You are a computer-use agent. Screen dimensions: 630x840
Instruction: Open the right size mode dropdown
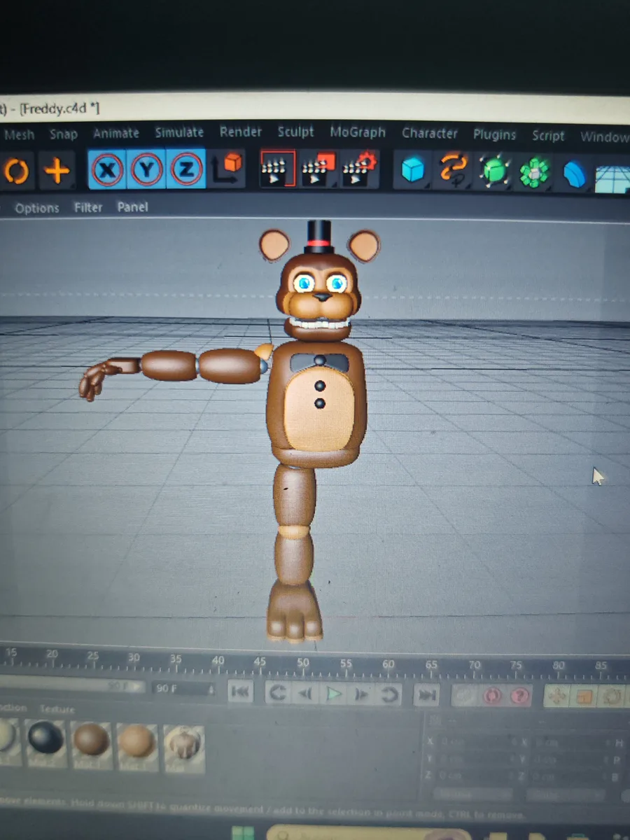pyautogui.click(x=566, y=795)
